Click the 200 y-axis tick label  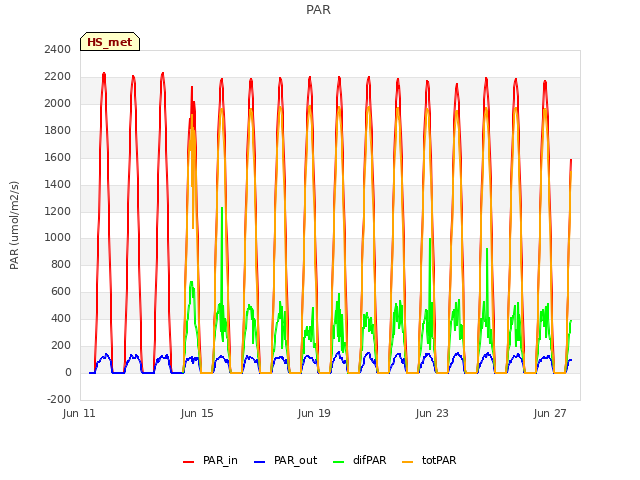[61, 345]
